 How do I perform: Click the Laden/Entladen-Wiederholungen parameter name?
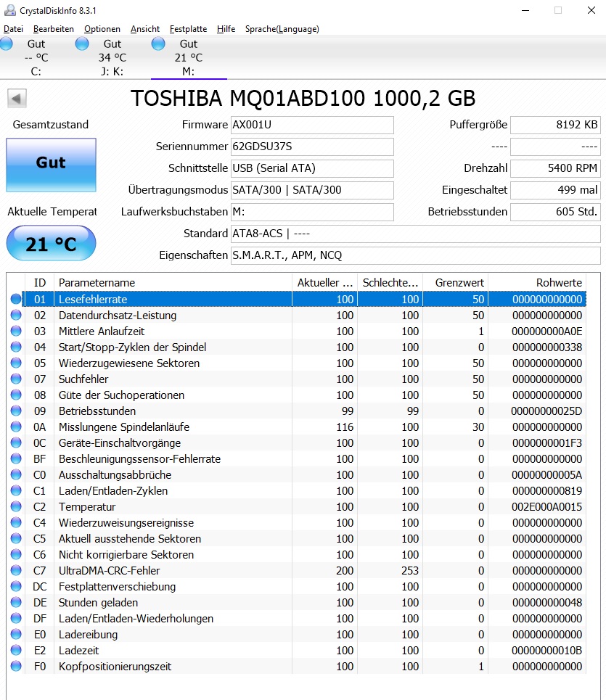(136, 618)
